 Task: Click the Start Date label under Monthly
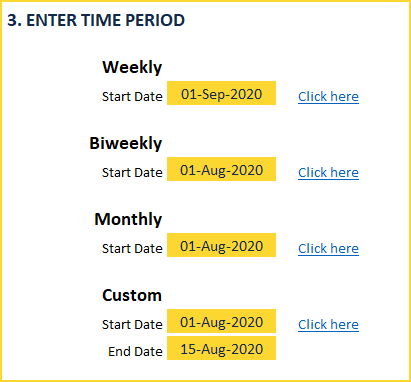click(x=132, y=249)
